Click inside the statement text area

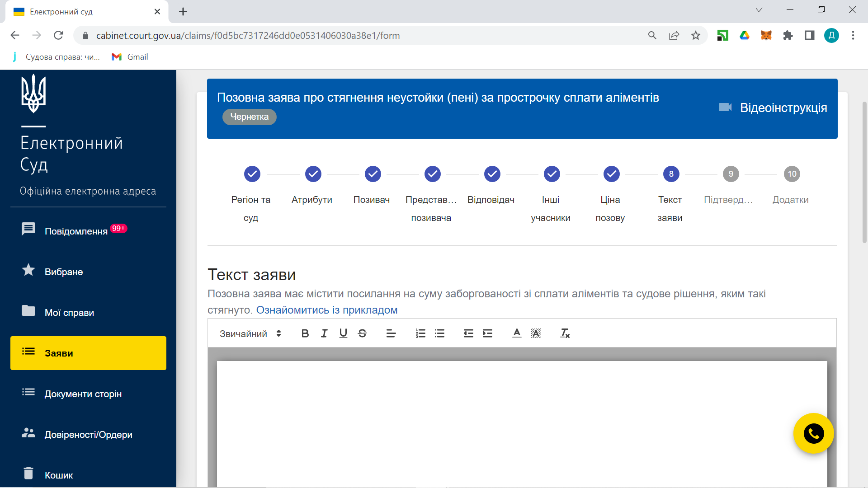pos(522,420)
